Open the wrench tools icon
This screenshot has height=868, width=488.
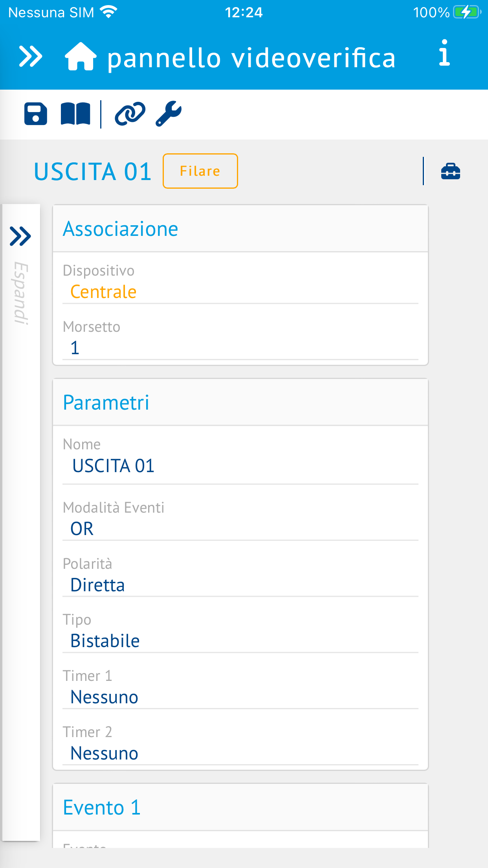(169, 114)
